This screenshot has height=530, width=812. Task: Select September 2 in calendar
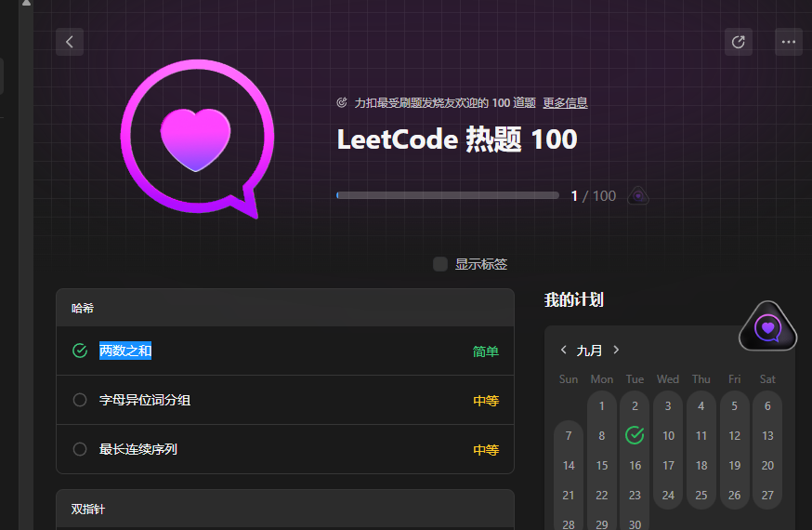[635, 406]
